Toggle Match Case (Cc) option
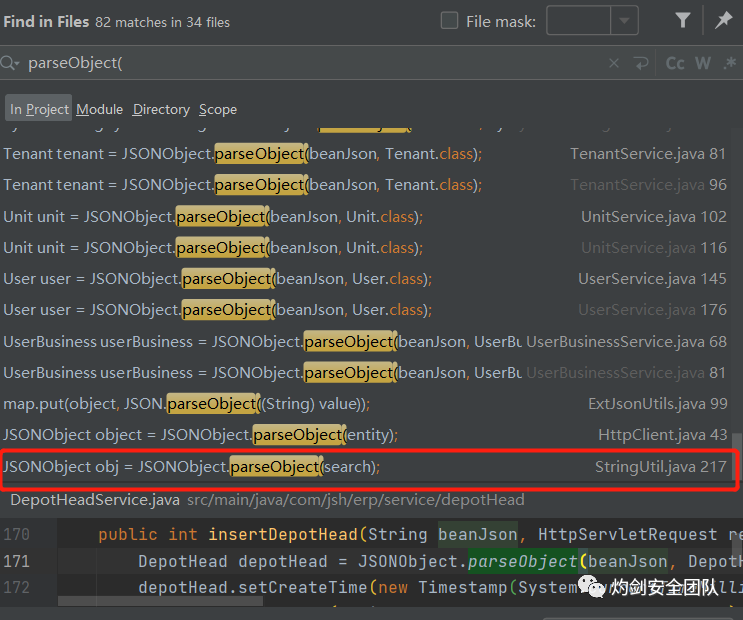Viewport: 743px width, 620px height. point(675,63)
